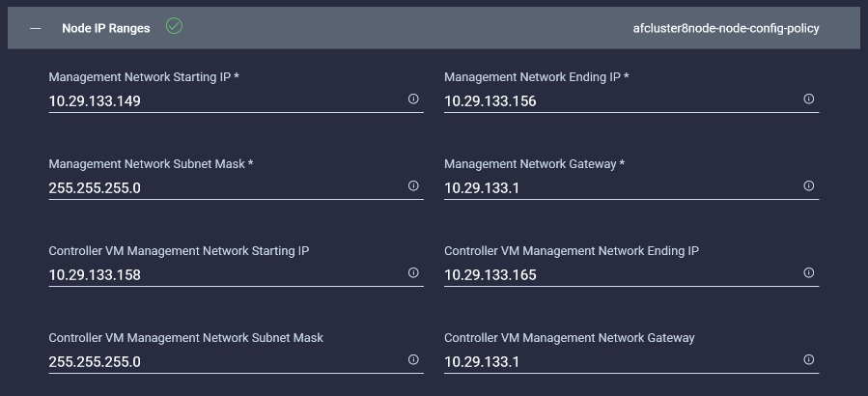Show info for Controller VM Network Gateway
The image size is (868, 396).
coord(809,359)
